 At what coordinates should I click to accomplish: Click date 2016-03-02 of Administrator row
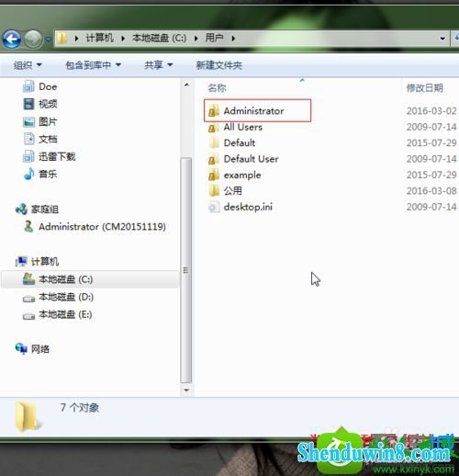[431, 111]
